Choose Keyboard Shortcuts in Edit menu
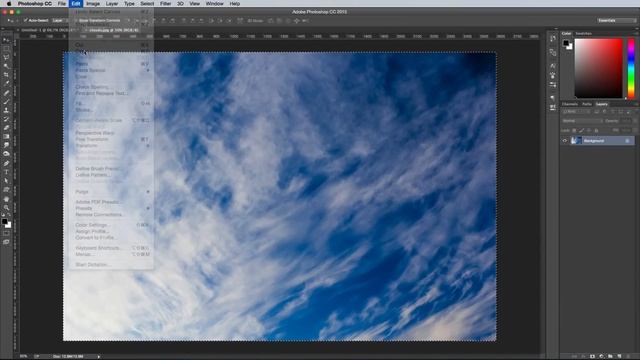 click(x=112, y=248)
